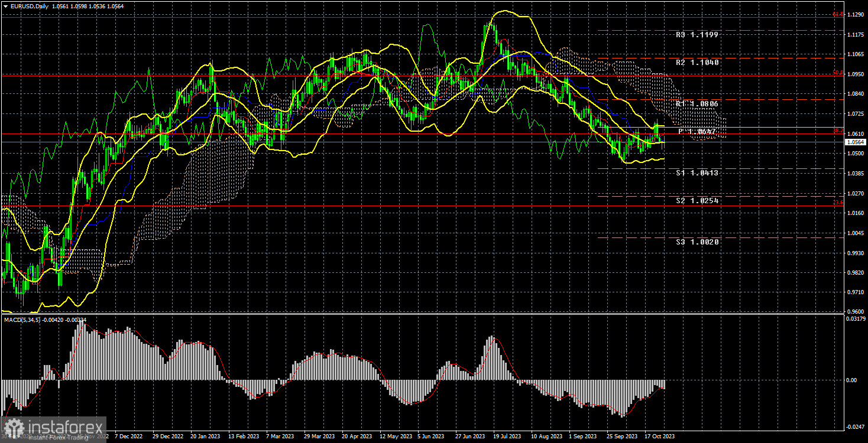Click the R2 1.1040 pivot label
The width and height of the screenshot is (868, 443).
point(697,63)
